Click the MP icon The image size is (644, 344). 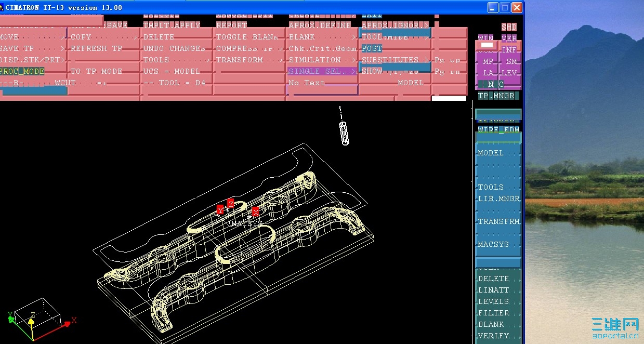(x=488, y=61)
